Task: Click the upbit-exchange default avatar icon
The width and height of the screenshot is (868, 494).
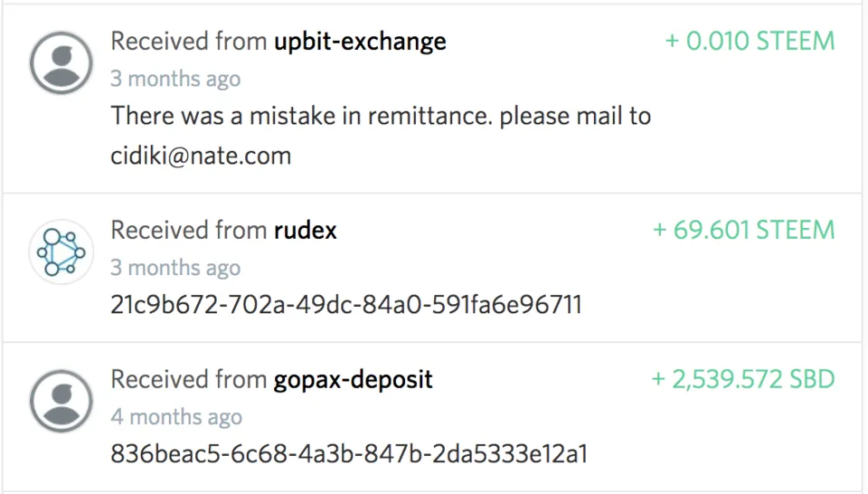Action: [x=61, y=62]
